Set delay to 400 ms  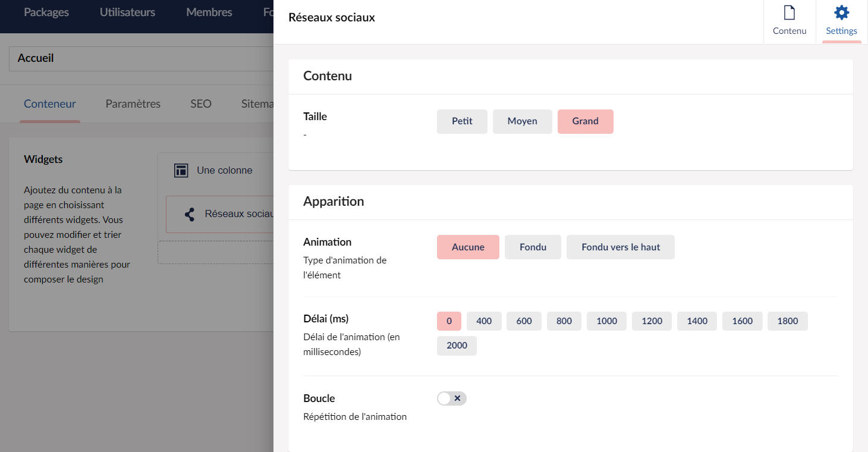484,321
